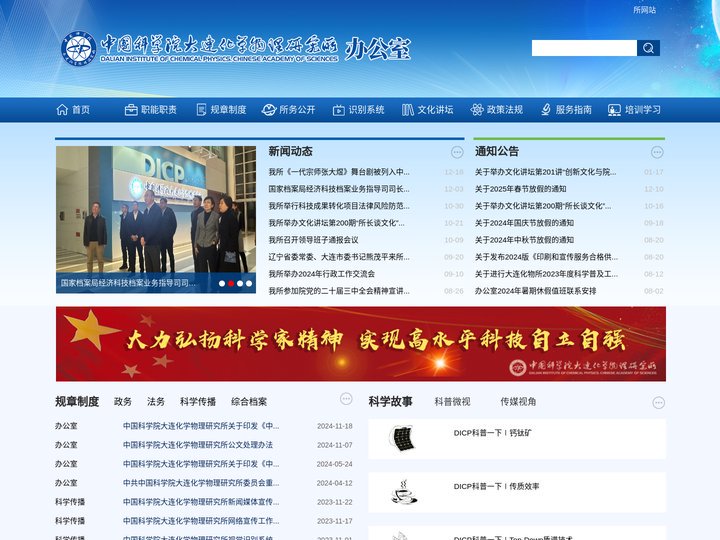This screenshot has width=720, height=540.
Task: Open more 科学故事 via ellipsis icon
Action: [x=658, y=403]
